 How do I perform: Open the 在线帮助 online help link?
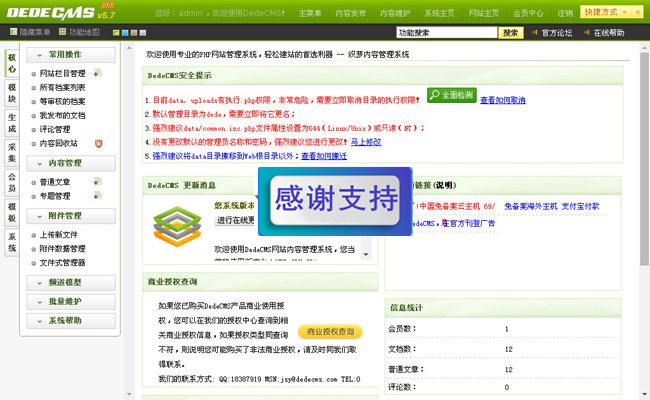pyautogui.click(x=609, y=33)
